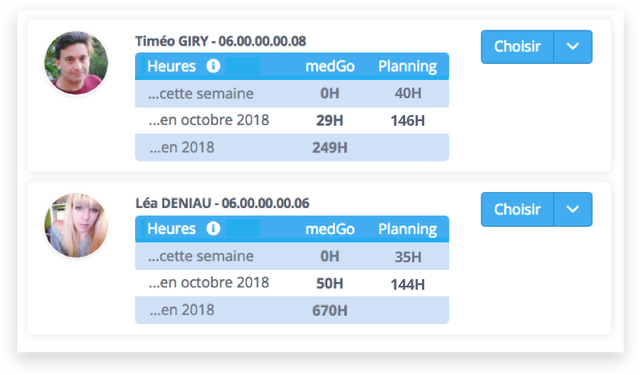
Task: Expand the dropdown arrow next to Timéo's Choisir
Action: click(x=573, y=47)
